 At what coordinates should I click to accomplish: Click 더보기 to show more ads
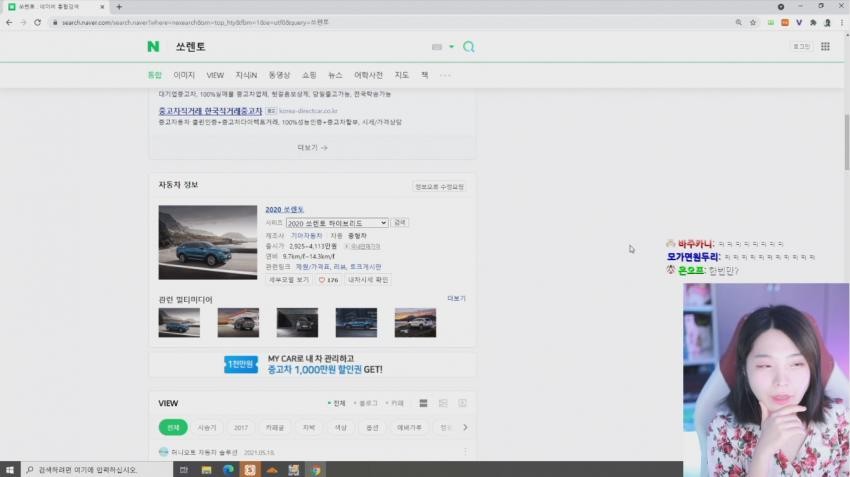312,147
